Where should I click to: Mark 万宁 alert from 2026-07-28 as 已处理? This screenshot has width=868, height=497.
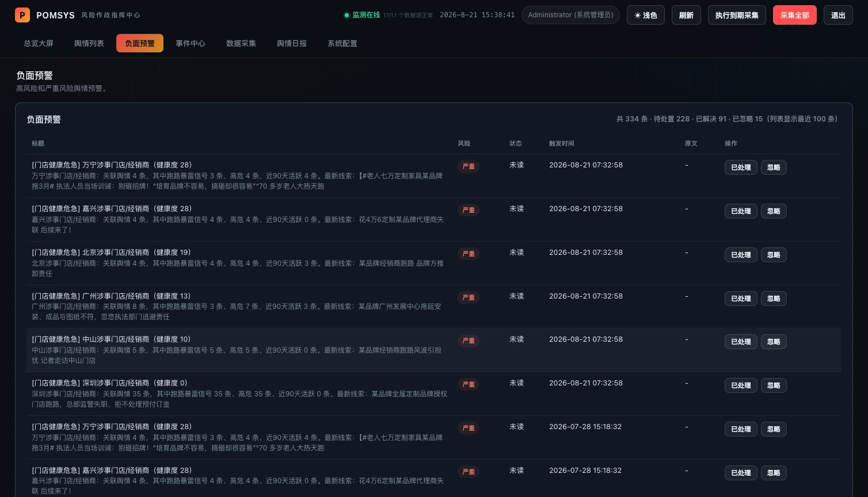pos(741,429)
